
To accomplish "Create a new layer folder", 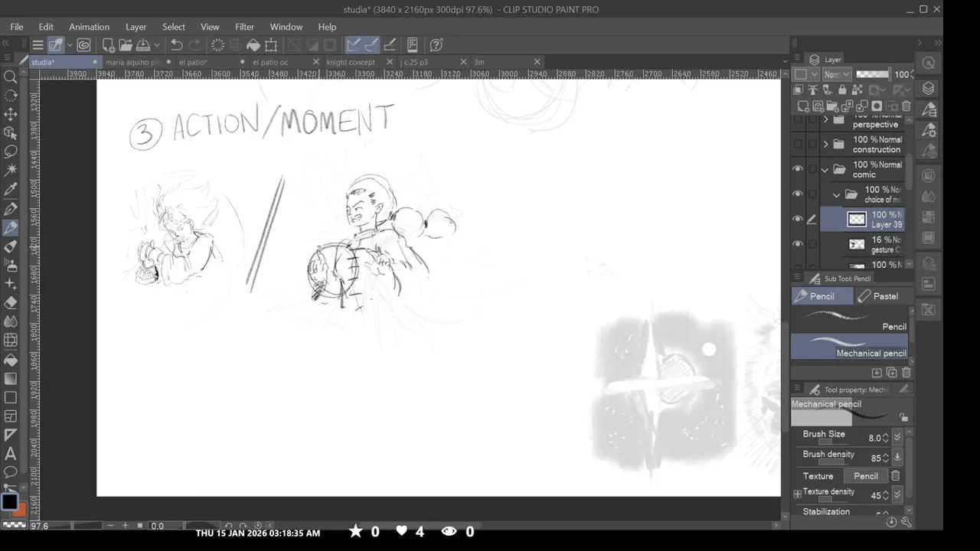I will click(x=833, y=106).
